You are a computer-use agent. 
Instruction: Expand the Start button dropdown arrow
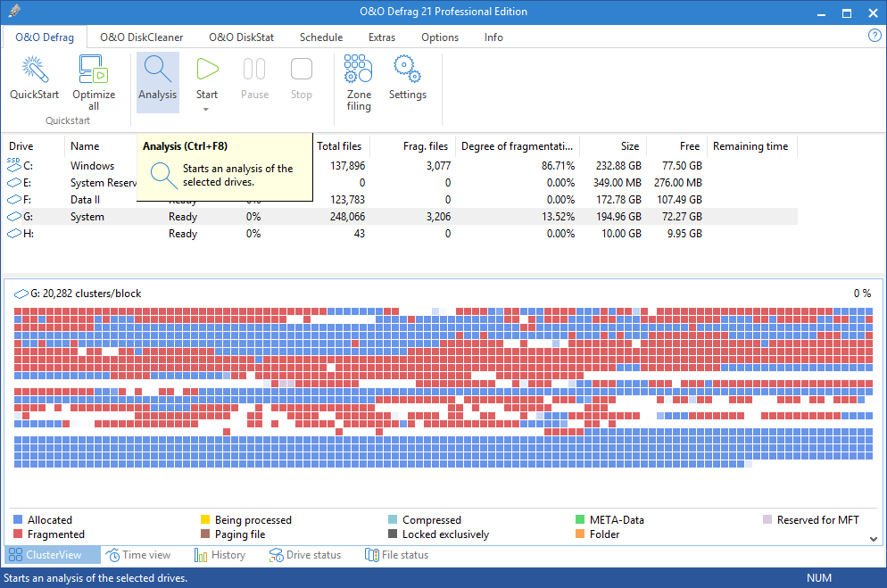tap(206, 109)
